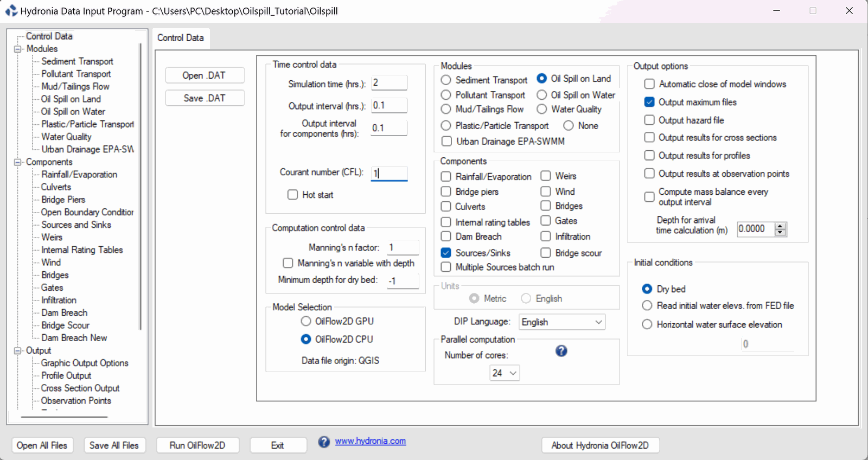Viewport: 868px width, 460px height.
Task: Click the Exit button
Action: click(278, 445)
